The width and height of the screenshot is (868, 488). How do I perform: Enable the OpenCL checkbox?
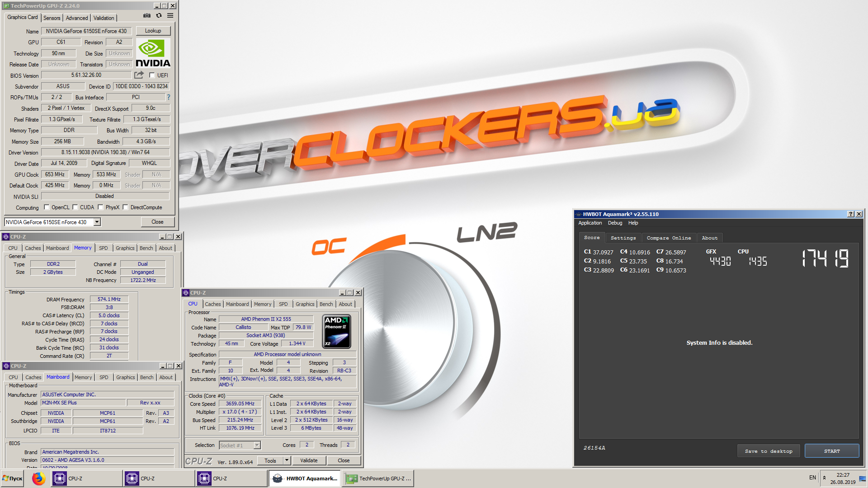point(47,207)
